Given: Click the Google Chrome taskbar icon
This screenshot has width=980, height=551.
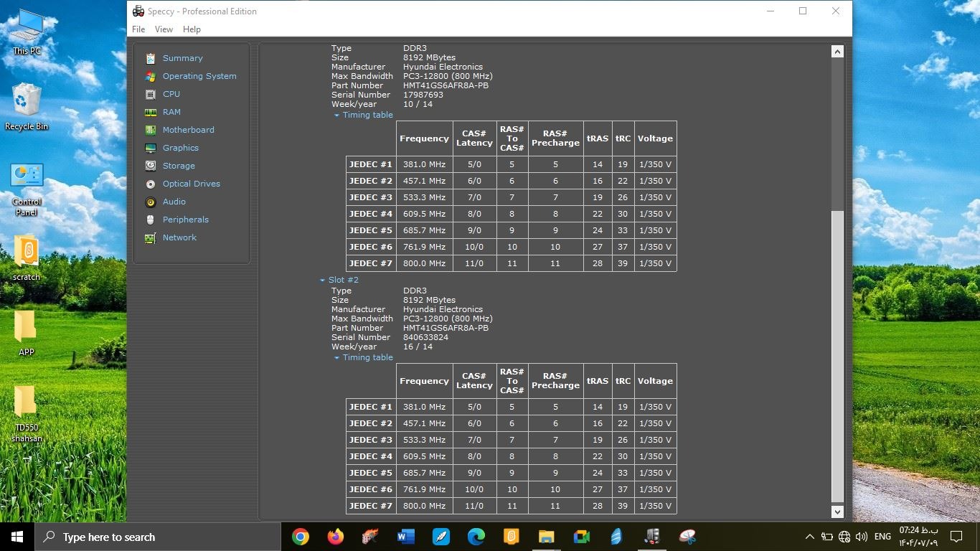Looking at the screenshot, I should point(301,537).
